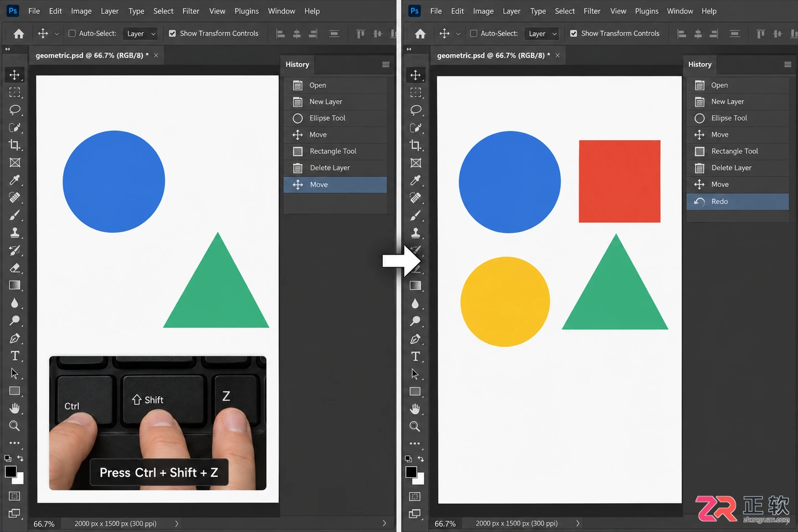Activate the Hand tool in left window
This screenshot has height=532, width=798.
[14, 408]
